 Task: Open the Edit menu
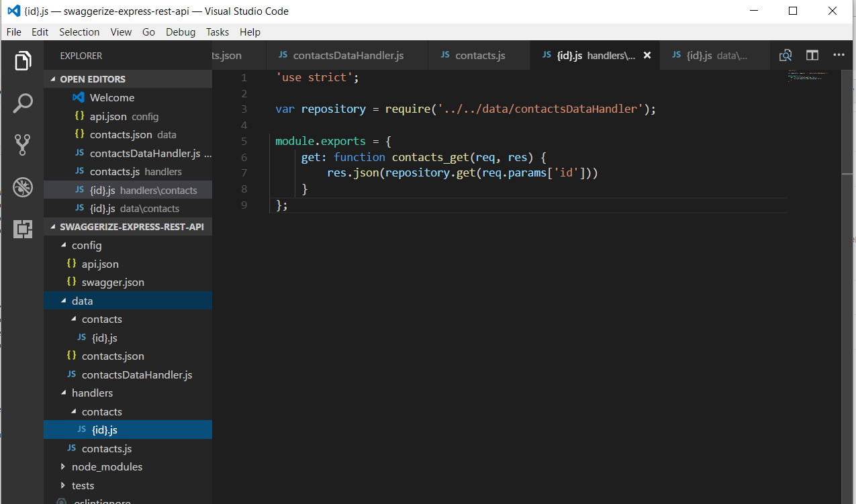40,32
